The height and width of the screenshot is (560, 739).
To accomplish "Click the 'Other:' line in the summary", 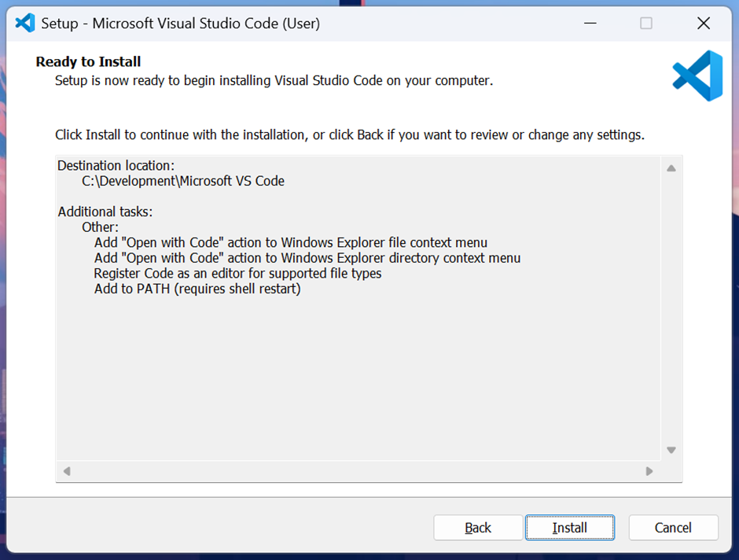I will coord(100,227).
